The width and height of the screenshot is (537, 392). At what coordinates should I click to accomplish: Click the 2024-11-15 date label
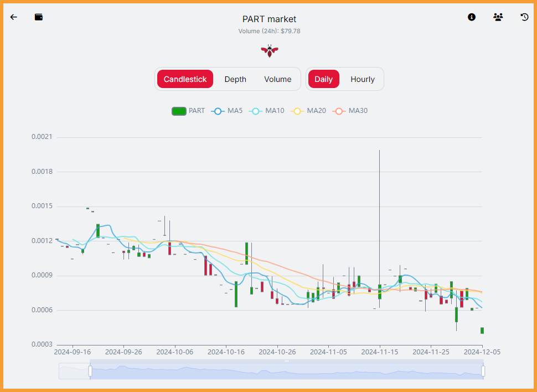(x=380, y=352)
